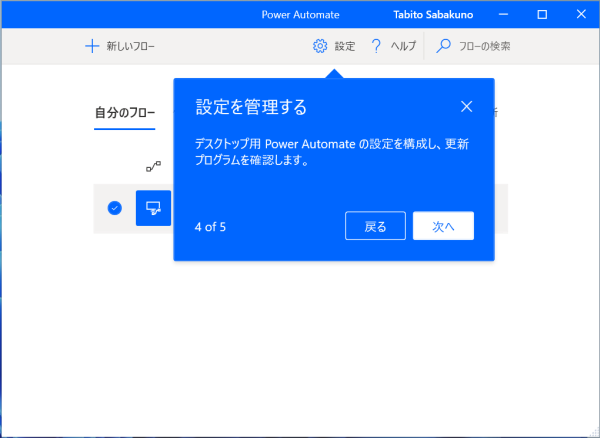Viewport: 600px width, 438px height.
Task: Click the flow type column header icon
Action: (153, 166)
